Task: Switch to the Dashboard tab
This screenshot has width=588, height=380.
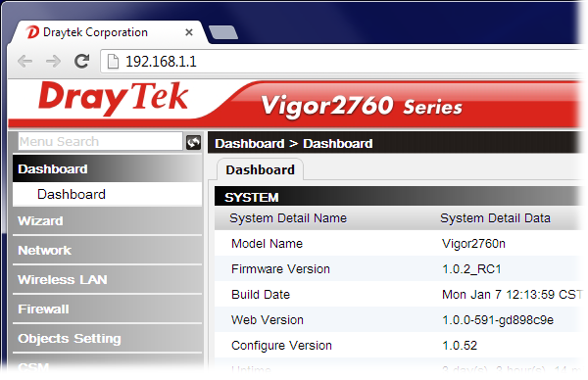Action: point(261,169)
